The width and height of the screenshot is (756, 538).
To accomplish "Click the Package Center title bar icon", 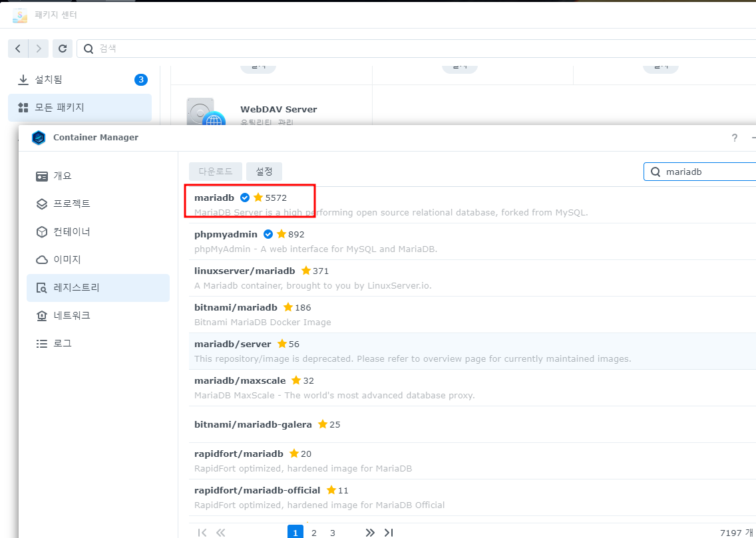I will pos(20,15).
